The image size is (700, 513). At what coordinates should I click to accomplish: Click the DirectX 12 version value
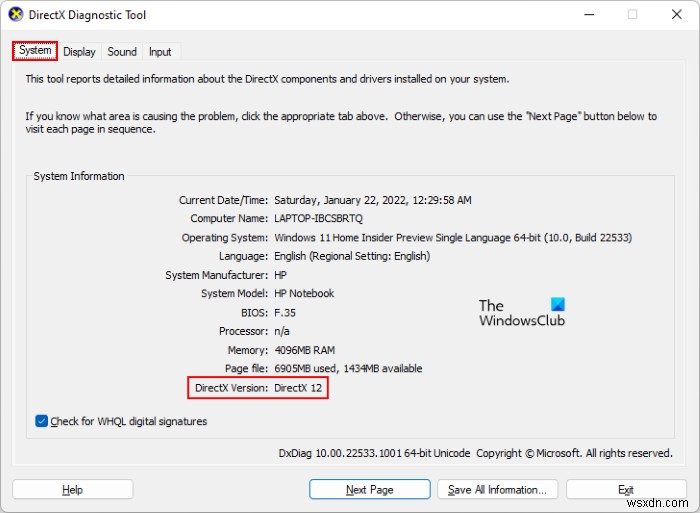298,388
